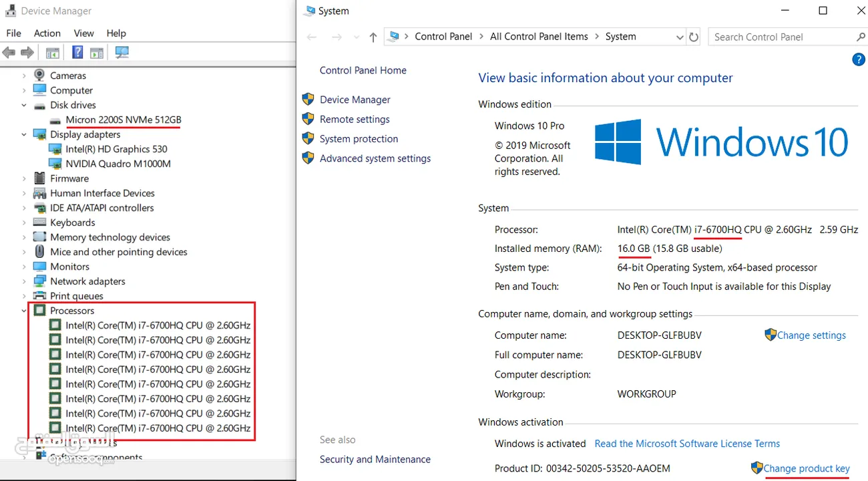Click the Processors category chip icon
868x481 pixels.
point(39,311)
